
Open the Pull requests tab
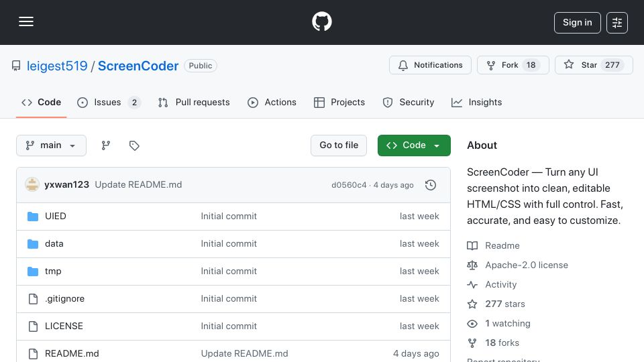(x=194, y=102)
